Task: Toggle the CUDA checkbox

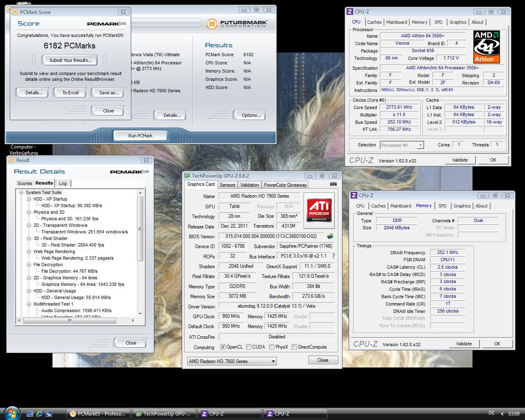Action: tap(249, 347)
